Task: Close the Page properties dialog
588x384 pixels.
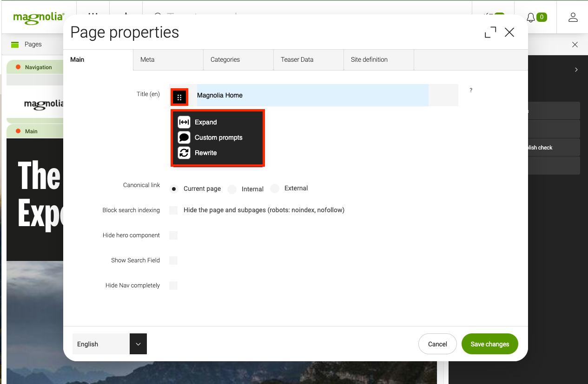Action: click(x=509, y=32)
